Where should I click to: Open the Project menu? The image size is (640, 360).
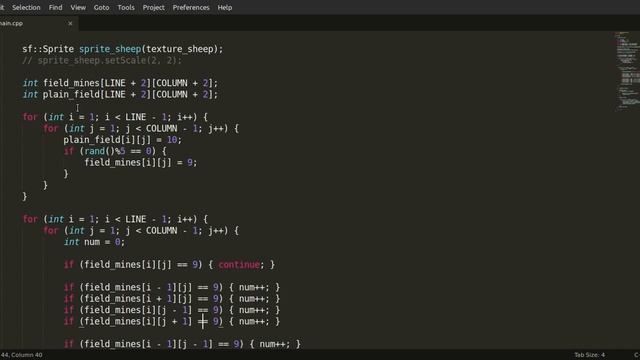[x=153, y=7]
